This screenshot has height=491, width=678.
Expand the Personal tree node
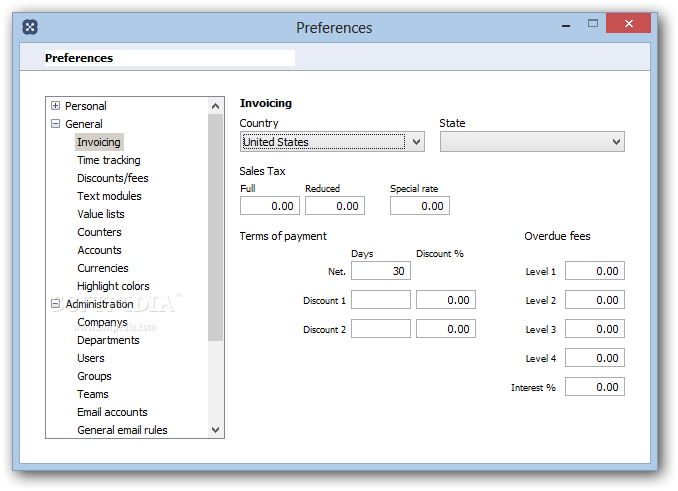click(x=55, y=105)
